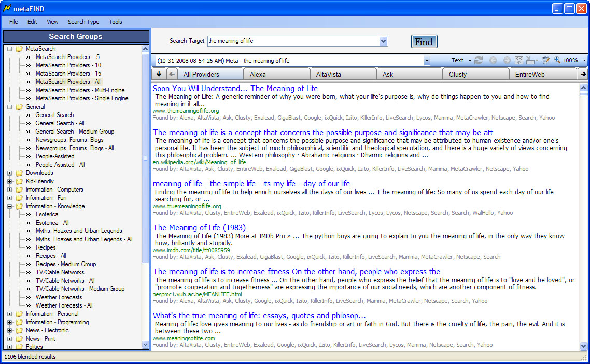
Task: Open the 100% zoom level dropdown
Action: 584,60
